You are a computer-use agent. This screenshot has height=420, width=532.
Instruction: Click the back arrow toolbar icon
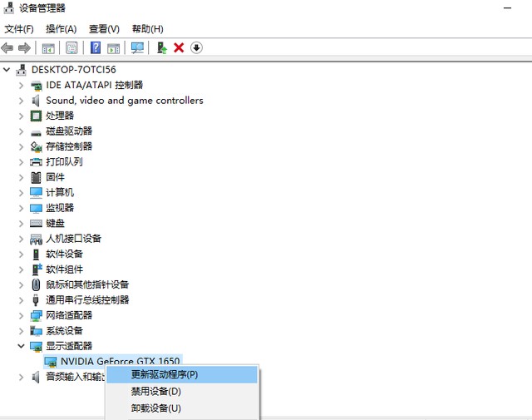[x=8, y=48]
